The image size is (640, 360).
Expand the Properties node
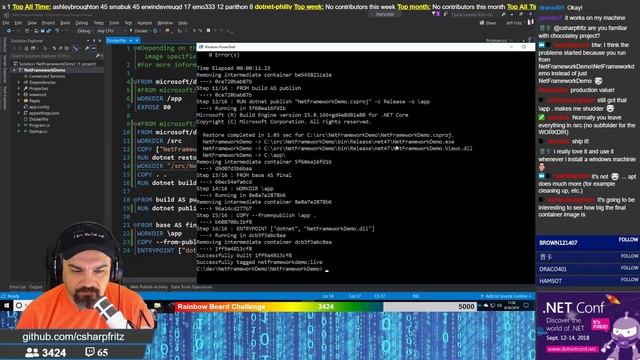pos(19,89)
